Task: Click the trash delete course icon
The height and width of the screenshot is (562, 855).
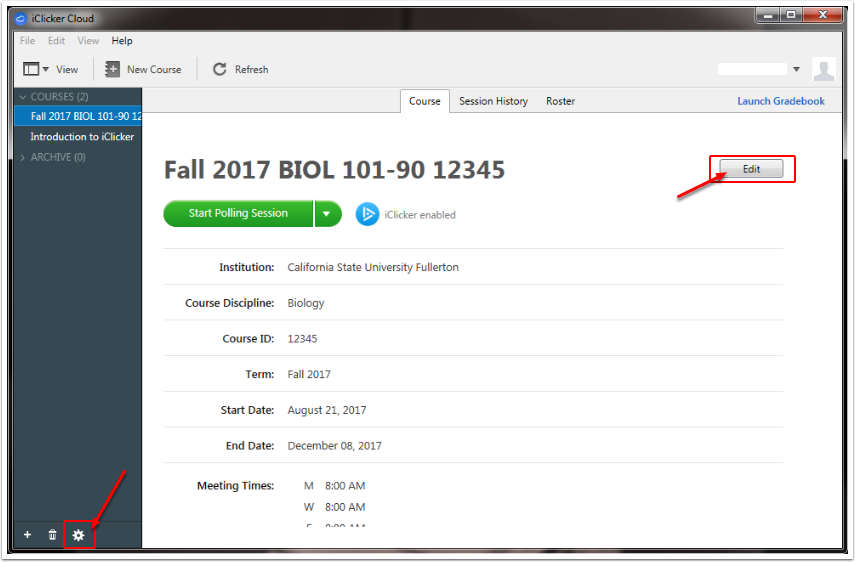Action: (52, 535)
